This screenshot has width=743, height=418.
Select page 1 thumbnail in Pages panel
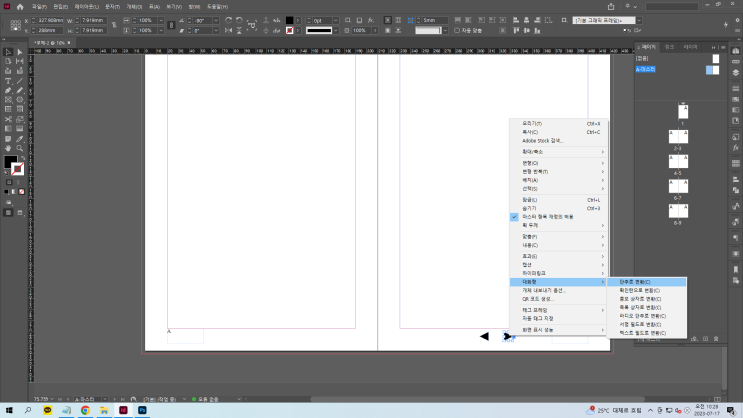coord(683,111)
